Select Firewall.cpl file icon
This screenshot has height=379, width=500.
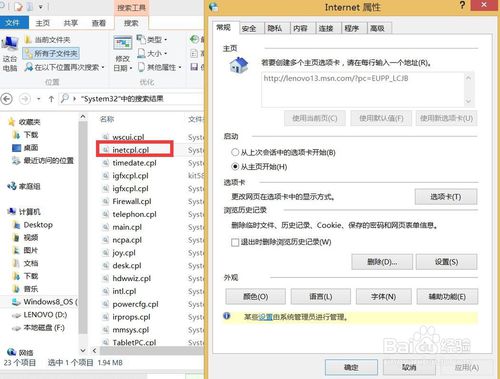click(106, 202)
